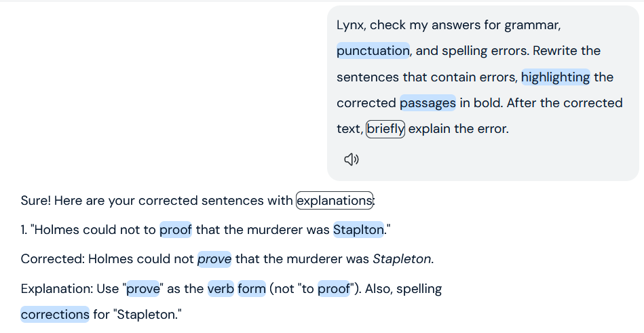Image resolution: width=644 pixels, height=333 pixels.
Task: Click the "Sure!" opening of the reply
Action: pyautogui.click(x=35, y=201)
